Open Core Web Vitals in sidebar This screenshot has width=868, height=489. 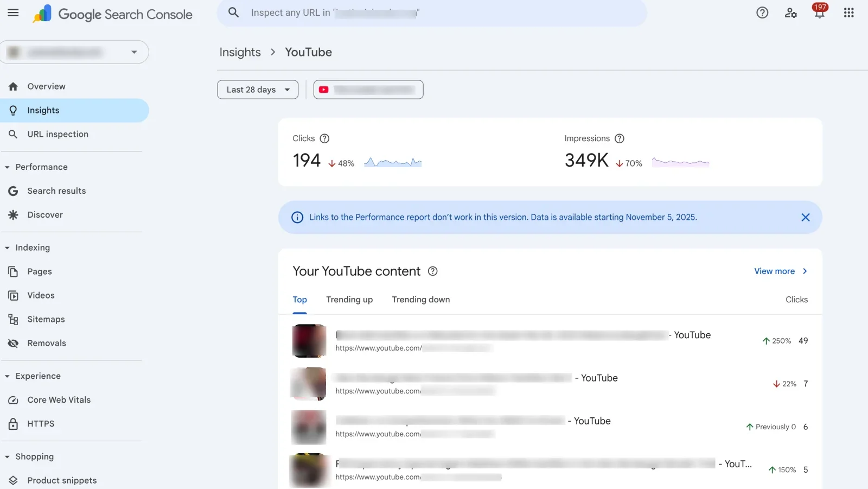coord(59,400)
